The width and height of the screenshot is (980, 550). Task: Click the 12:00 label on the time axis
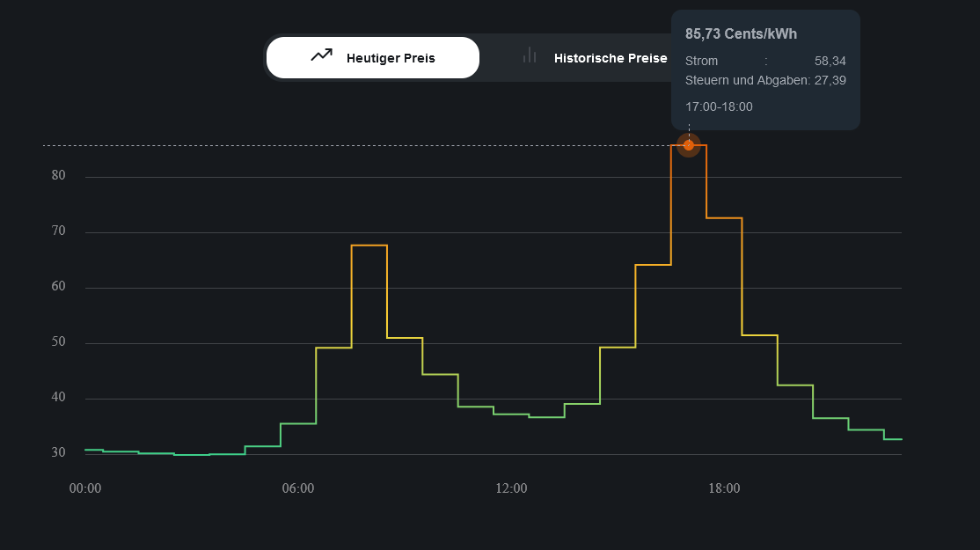click(x=511, y=488)
